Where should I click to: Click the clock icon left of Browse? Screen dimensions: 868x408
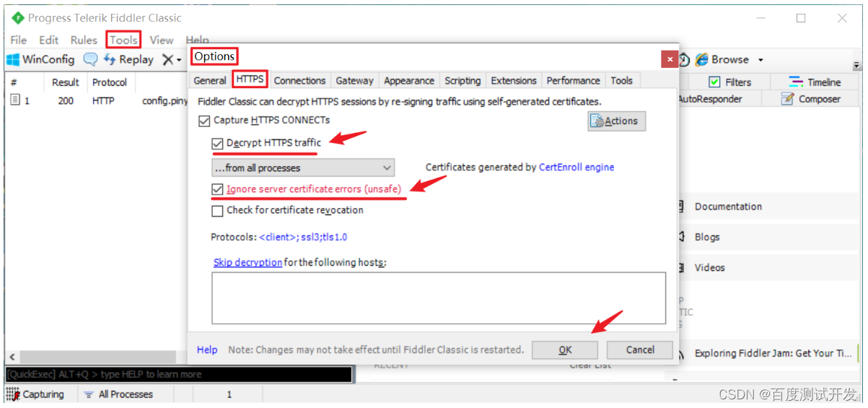tap(683, 59)
